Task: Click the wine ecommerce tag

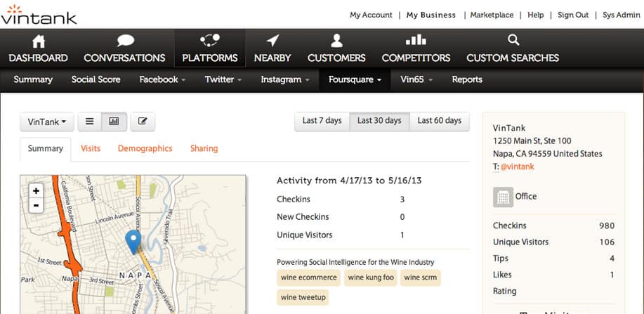Action: 309,277
